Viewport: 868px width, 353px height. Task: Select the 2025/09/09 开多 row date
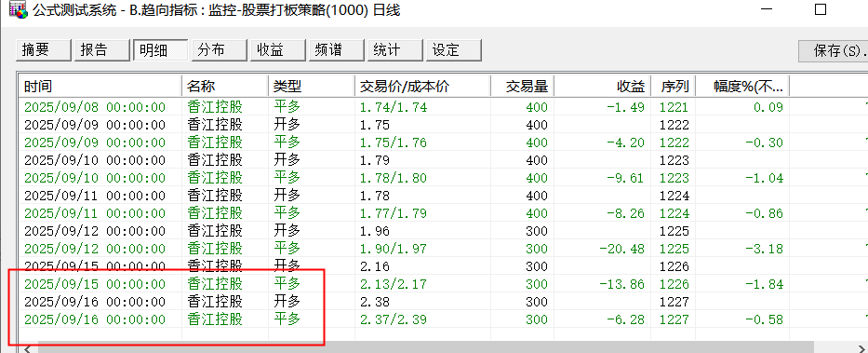(95, 125)
